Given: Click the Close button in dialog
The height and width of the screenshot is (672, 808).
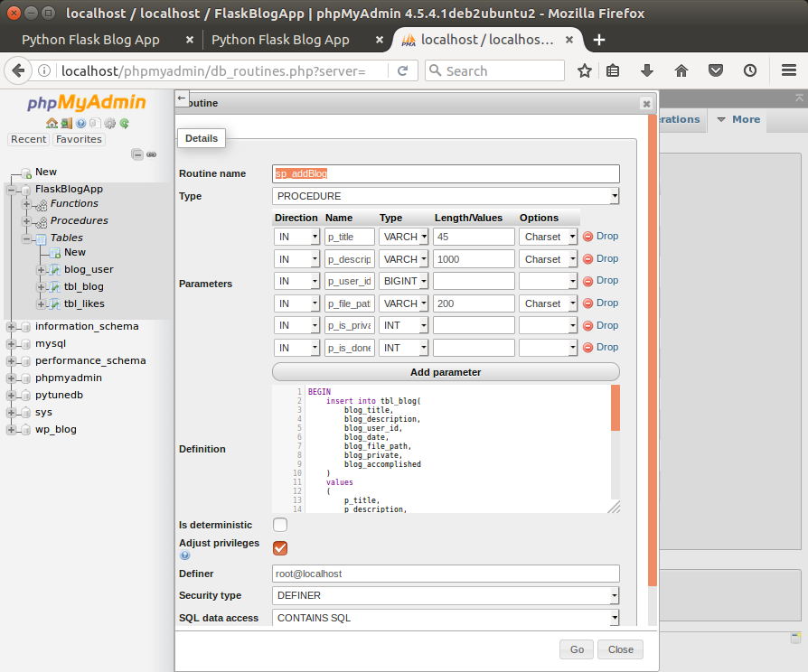Looking at the screenshot, I should (620, 649).
